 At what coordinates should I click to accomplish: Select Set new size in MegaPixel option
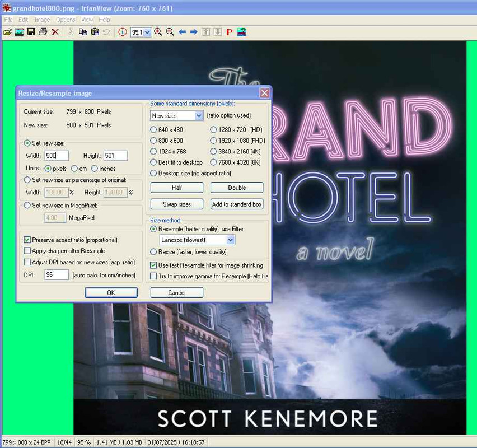pos(27,205)
